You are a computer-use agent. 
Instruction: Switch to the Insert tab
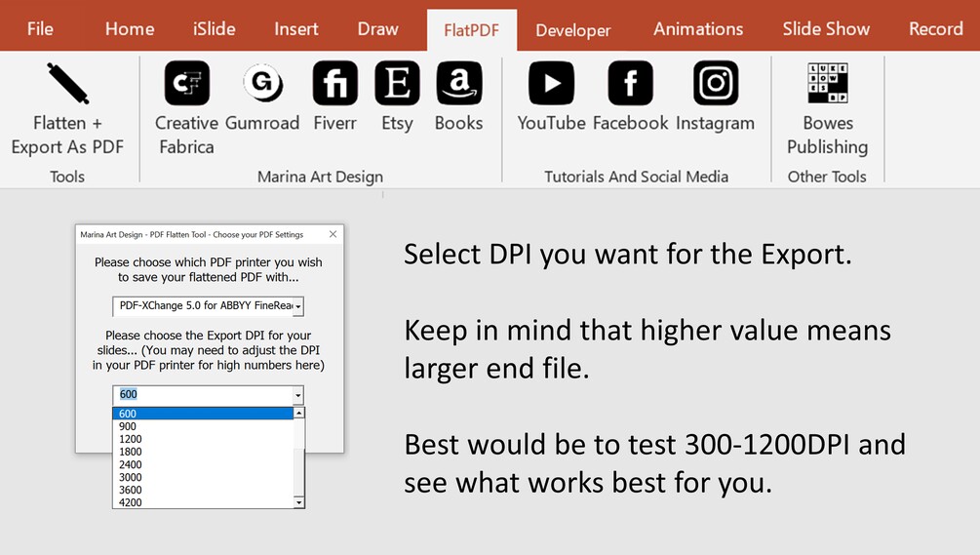pos(296,29)
